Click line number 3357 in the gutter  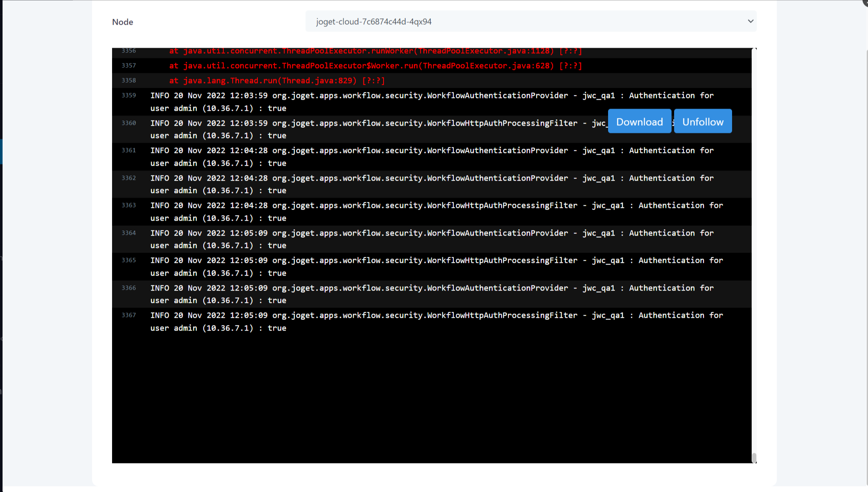129,66
